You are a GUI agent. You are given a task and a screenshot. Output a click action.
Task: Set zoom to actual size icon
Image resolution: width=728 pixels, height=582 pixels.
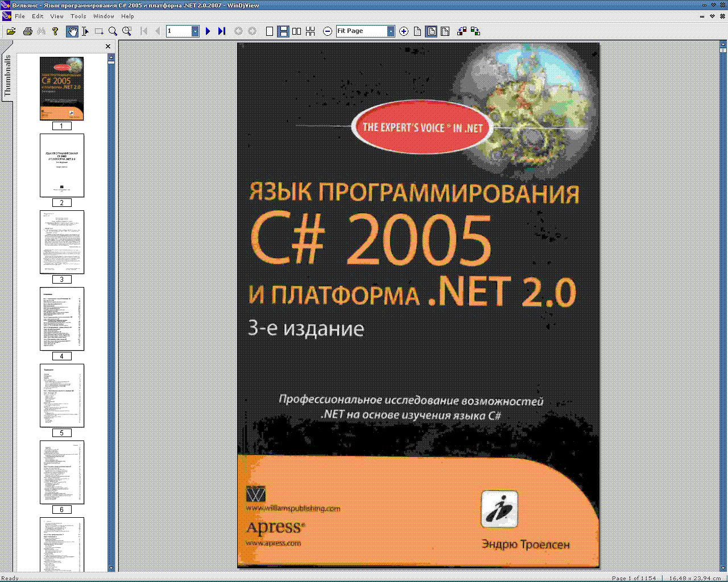417,31
